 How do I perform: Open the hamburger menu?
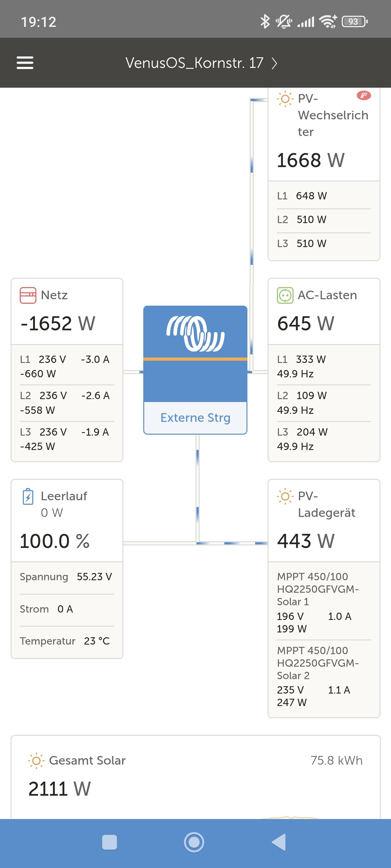[25, 63]
